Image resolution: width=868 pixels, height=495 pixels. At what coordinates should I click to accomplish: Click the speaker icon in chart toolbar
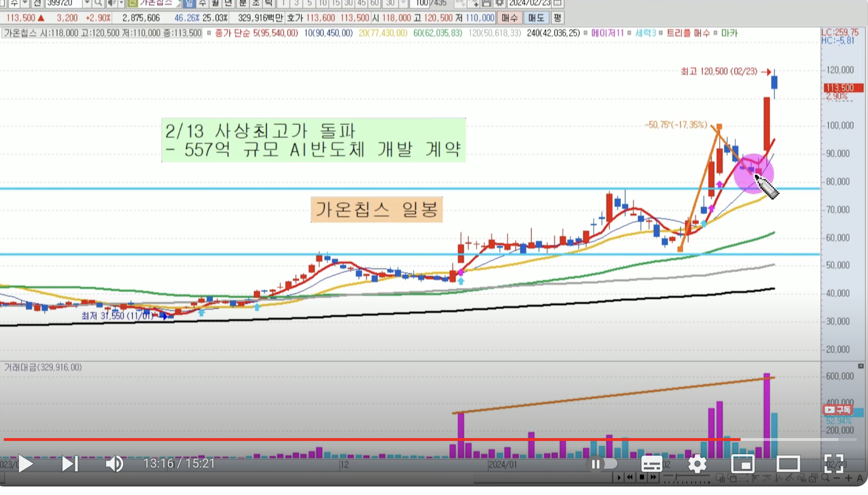pyautogui.click(x=112, y=3)
